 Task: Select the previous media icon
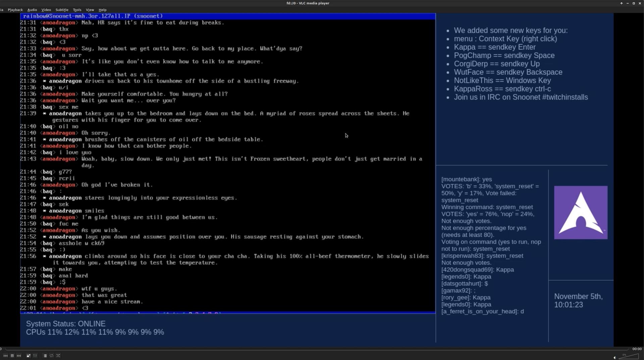tap(6, 356)
